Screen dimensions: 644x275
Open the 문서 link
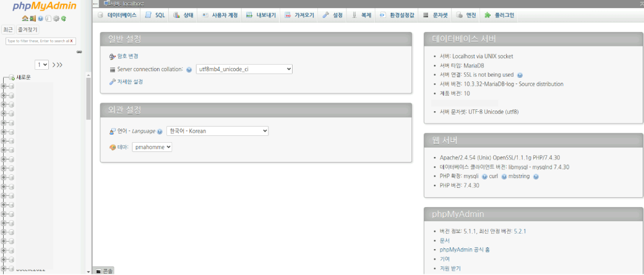tap(444, 240)
